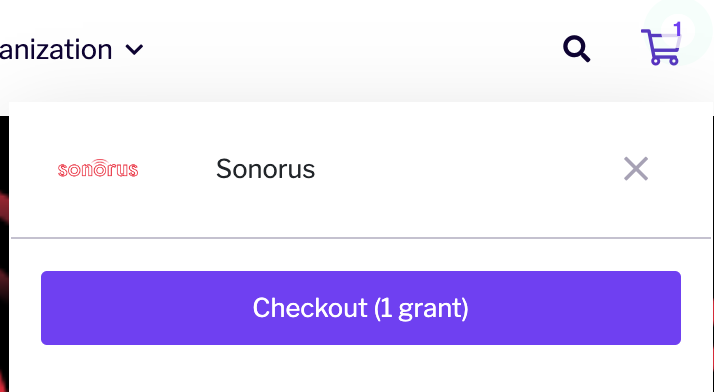The width and height of the screenshot is (714, 392).
Task: Click the Checkout (1 grant) button
Action: click(x=361, y=308)
